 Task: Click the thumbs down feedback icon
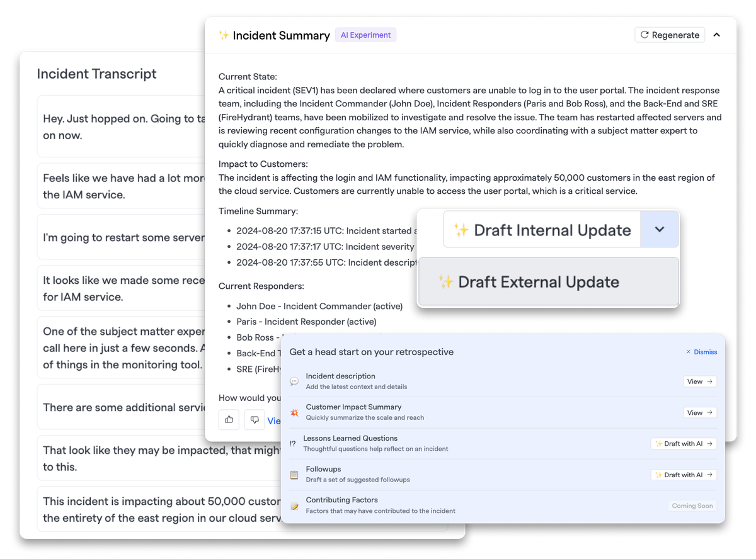pyautogui.click(x=255, y=420)
